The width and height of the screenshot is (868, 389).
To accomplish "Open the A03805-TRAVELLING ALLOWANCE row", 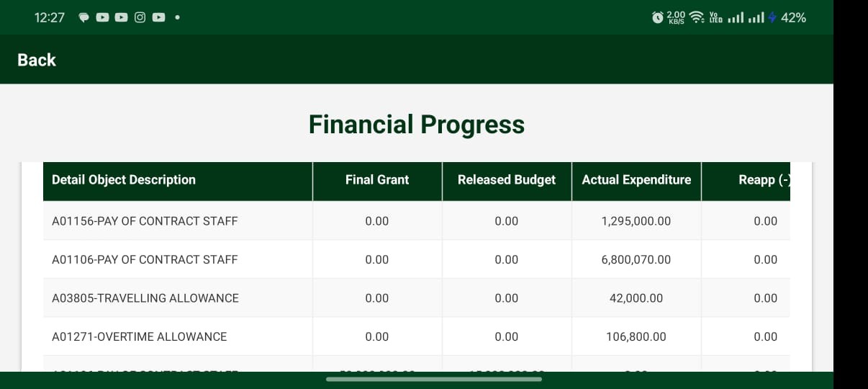I will click(x=417, y=298).
